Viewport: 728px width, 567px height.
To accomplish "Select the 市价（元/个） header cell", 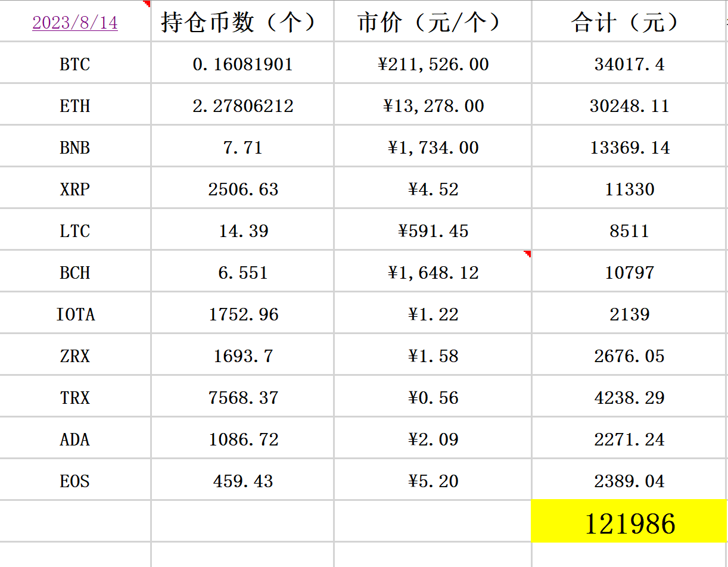I will click(433, 21).
